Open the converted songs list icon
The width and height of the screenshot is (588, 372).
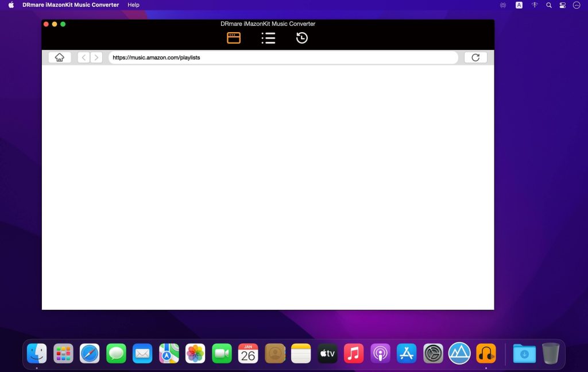pos(268,37)
